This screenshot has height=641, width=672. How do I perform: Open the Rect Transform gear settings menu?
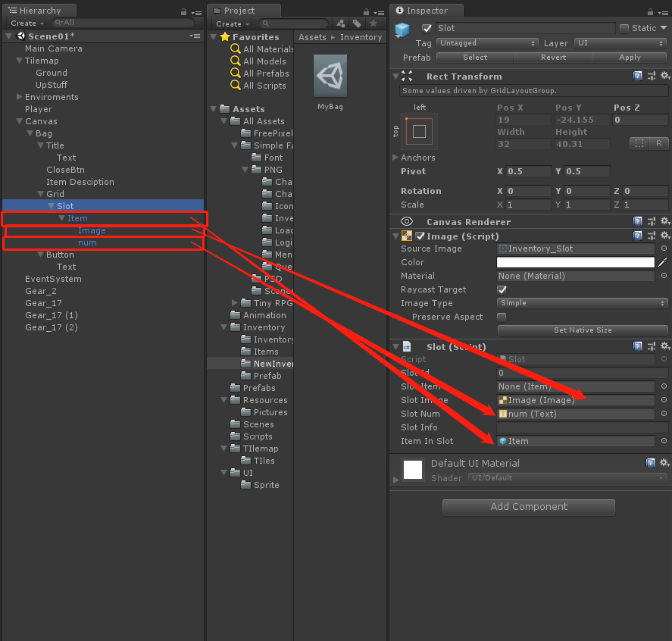664,76
